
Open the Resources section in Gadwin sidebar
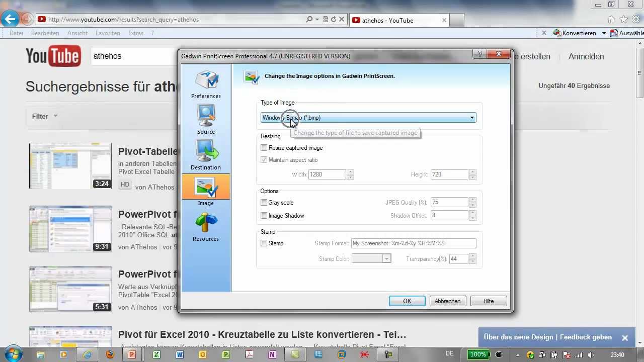pos(206,227)
